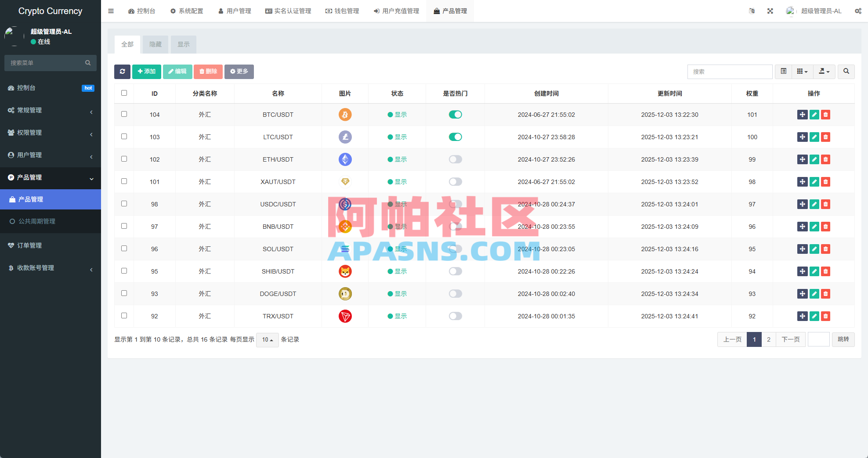The image size is (868, 458).
Task: Expand 常规管理 in the sidebar
Action: pos(51,110)
